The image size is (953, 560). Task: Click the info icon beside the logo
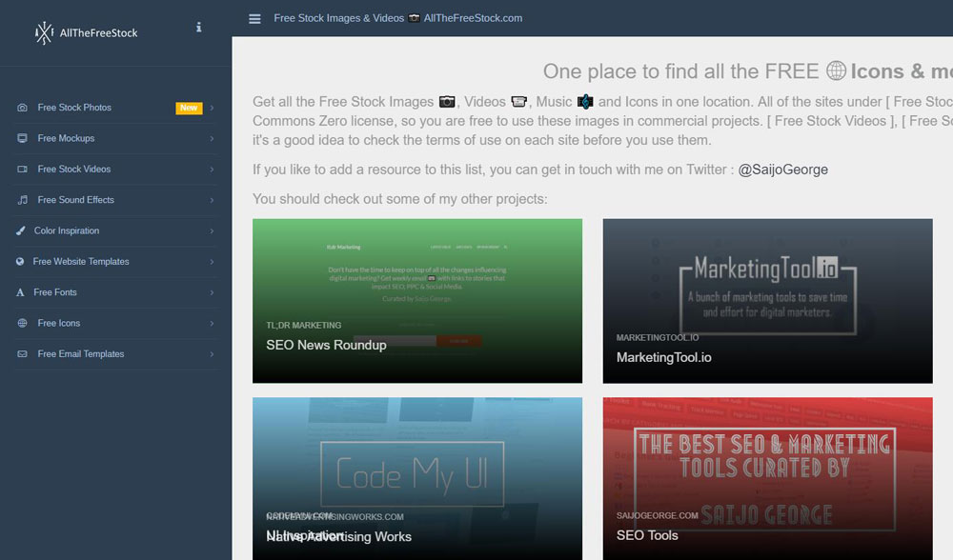pos(199,28)
